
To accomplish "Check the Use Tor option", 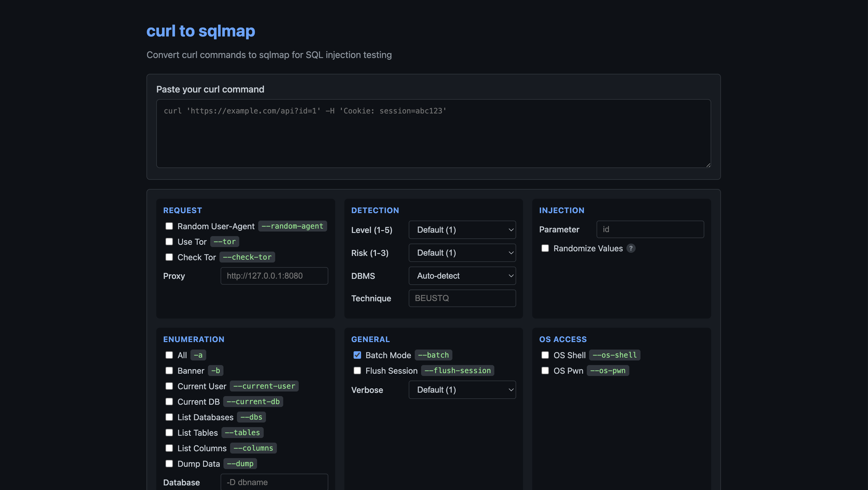I will (x=169, y=242).
